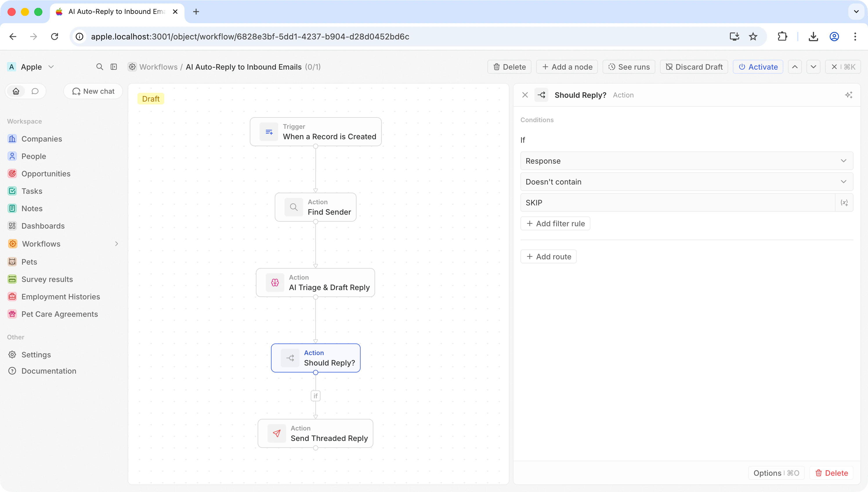868x492 pixels.
Task: Collapse sidebar using the panel icon
Action: click(114, 67)
